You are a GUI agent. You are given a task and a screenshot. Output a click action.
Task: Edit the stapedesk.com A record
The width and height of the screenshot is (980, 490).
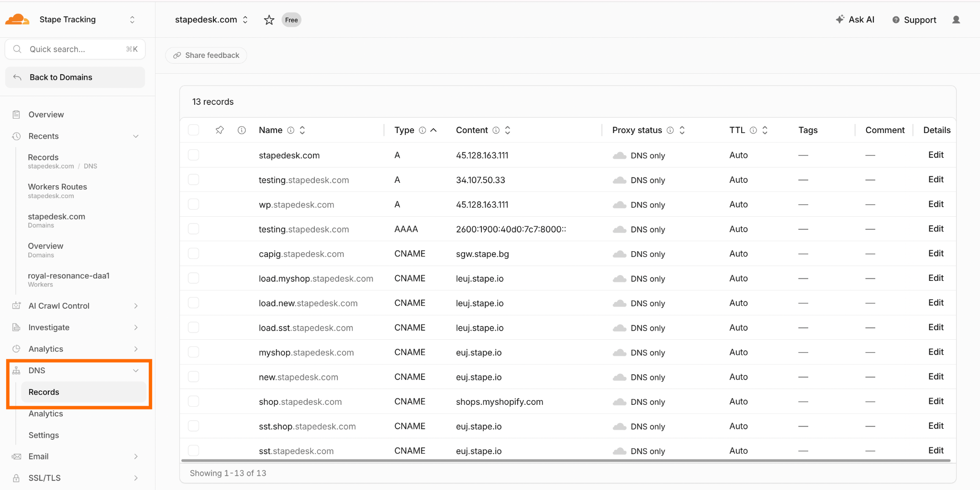(x=935, y=155)
